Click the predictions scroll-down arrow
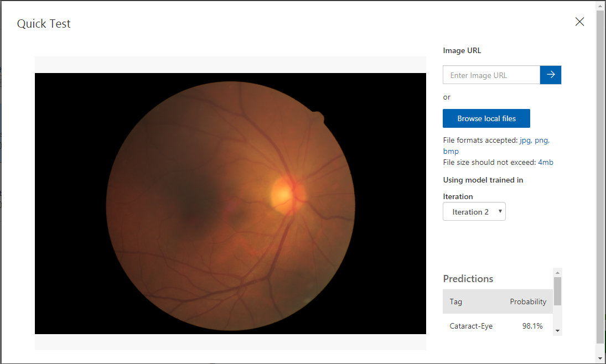The image size is (606, 364). 557,331
